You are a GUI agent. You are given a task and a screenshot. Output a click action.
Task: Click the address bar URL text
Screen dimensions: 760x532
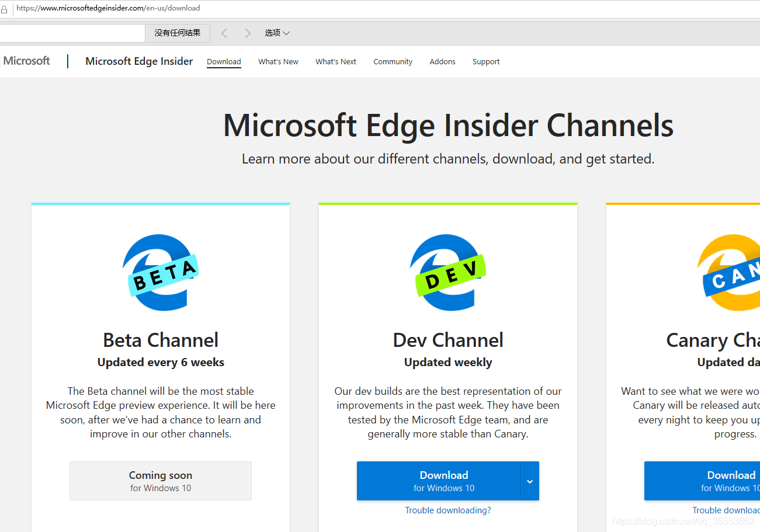click(108, 8)
